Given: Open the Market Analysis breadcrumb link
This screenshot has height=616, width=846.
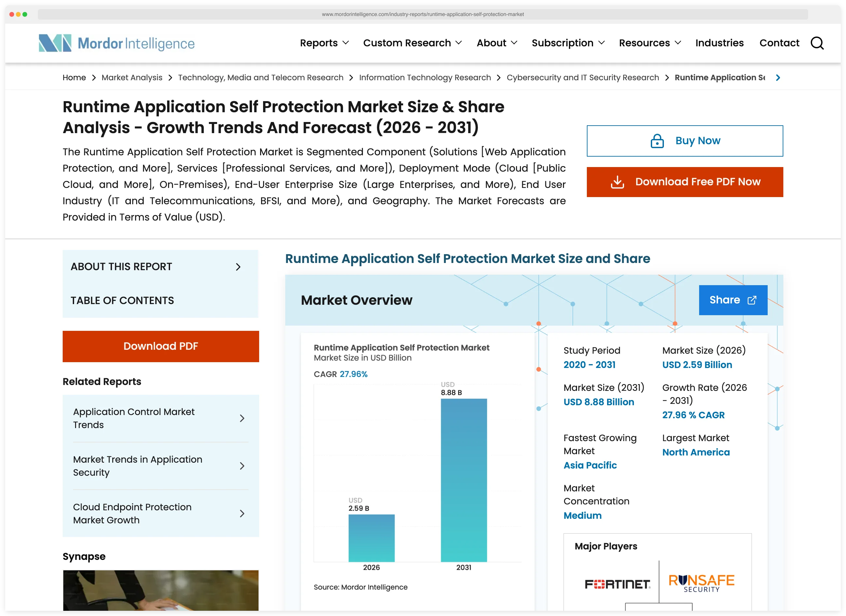Looking at the screenshot, I should point(132,78).
